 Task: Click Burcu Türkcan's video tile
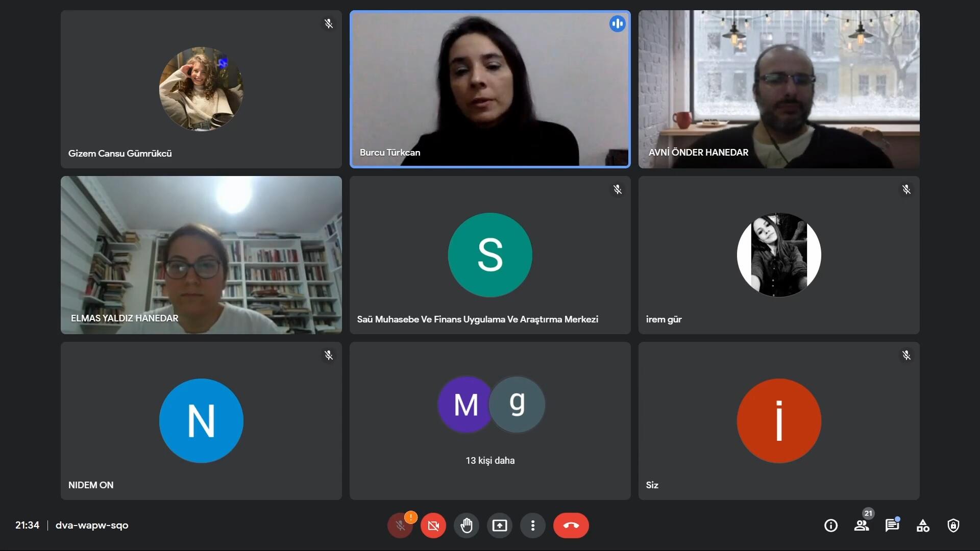tap(490, 89)
